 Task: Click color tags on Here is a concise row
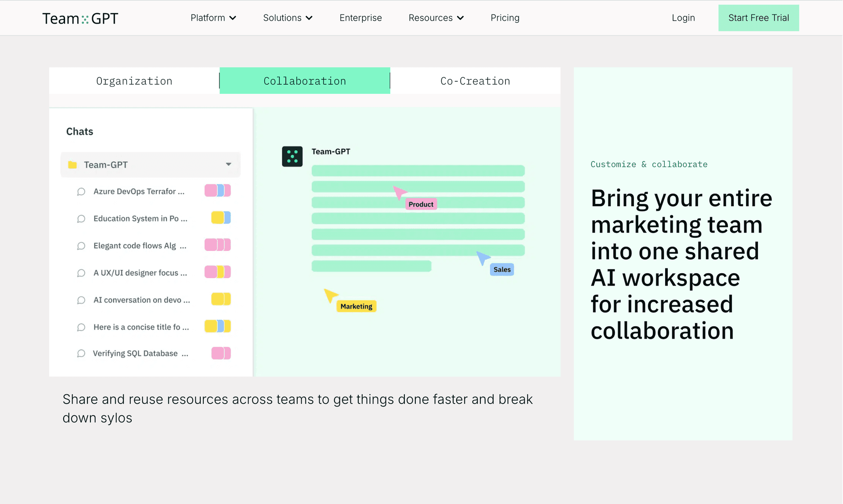pyautogui.click(x=218, y=326)
